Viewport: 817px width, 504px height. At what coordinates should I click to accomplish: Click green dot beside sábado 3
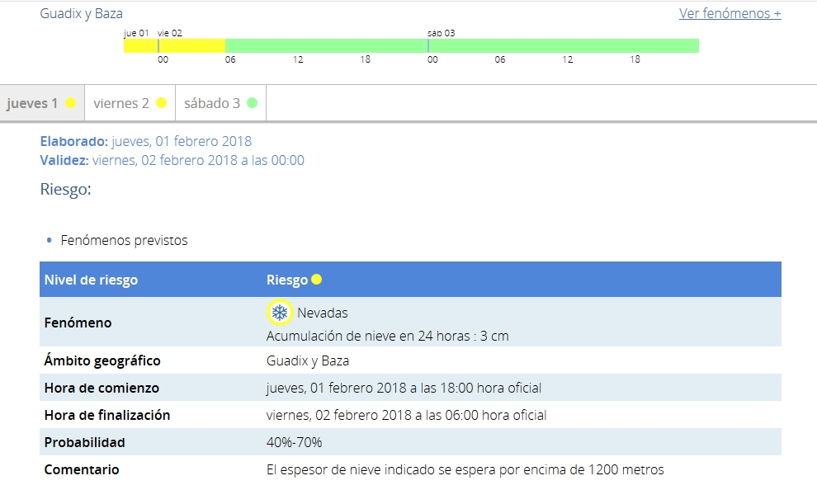(x=253, y=103)
